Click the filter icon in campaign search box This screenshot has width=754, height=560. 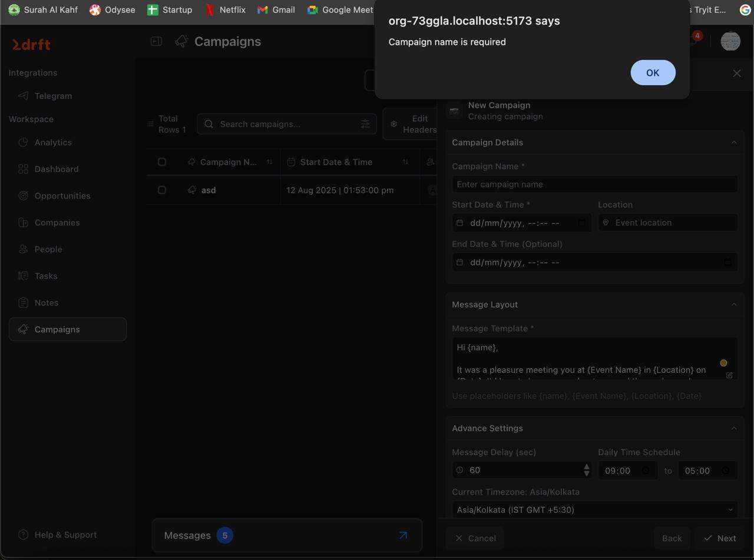(x=365, y=124)
